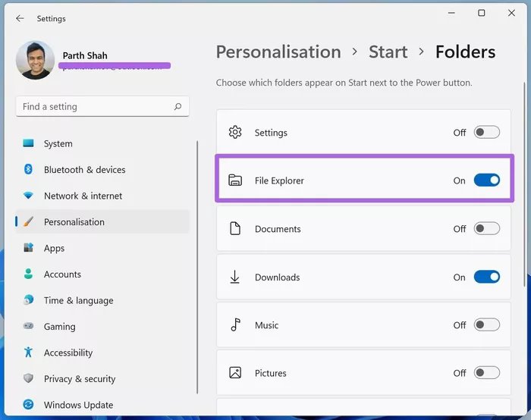Image resolution: width=531 pixels, height=420 pixels.
Task: Open Accessibility settings
Action: click(102, 353)
